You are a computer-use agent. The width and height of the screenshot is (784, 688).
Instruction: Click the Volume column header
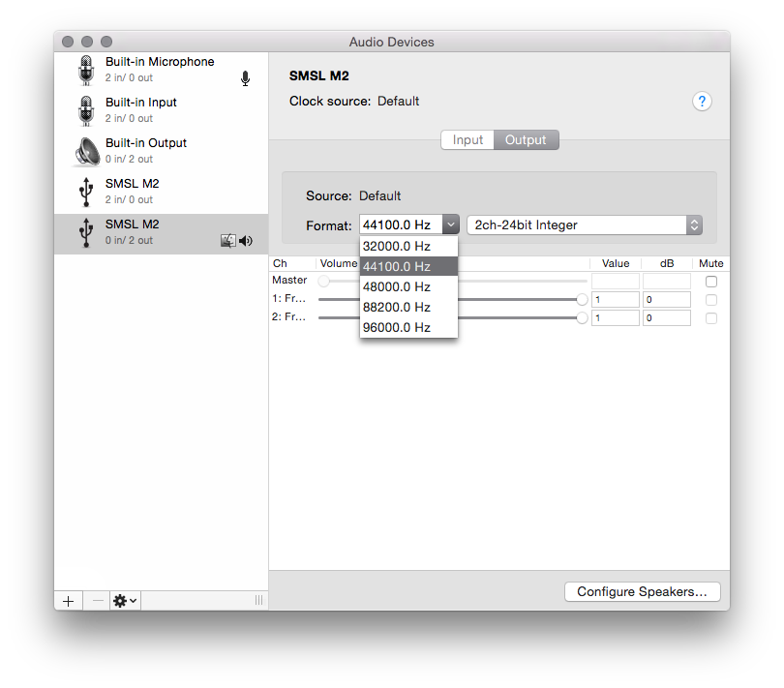(x=339, y=263)
